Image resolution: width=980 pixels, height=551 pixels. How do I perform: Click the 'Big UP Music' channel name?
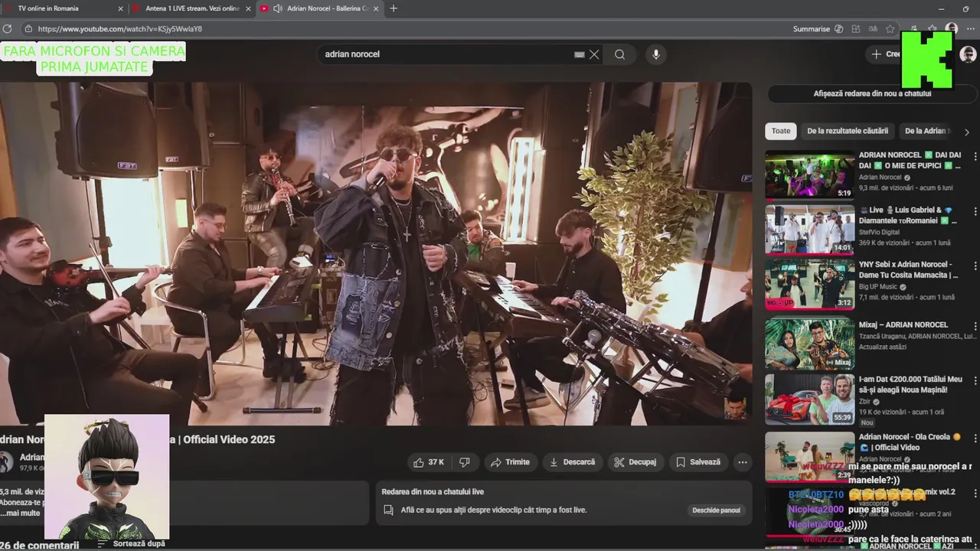[878, 287]
